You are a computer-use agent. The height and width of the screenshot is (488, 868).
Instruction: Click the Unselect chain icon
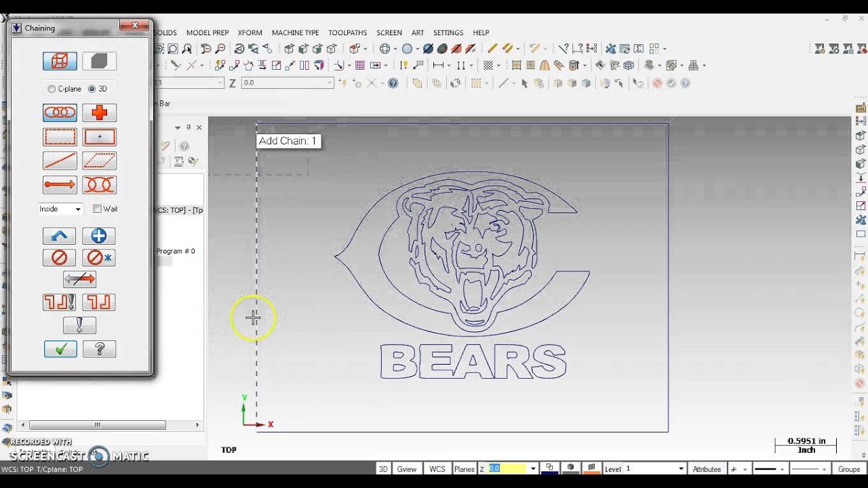point(60,258)
